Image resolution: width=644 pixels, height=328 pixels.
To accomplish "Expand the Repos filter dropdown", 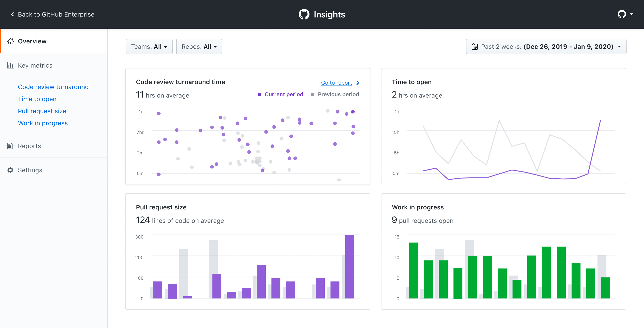I will (199, 47).
